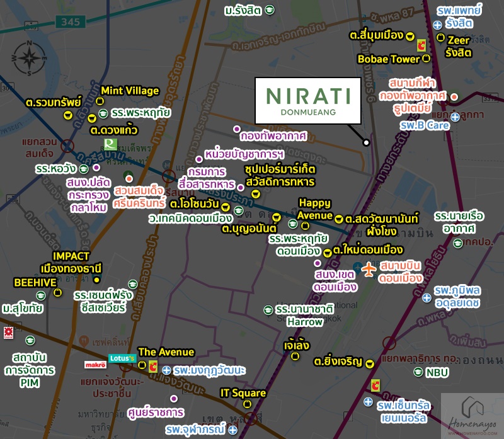Image resolution: width=504 pixels, height=439 pixels.
Task: Click the shopping bag icon beside Bobae Tower
Action: (426, 59)
